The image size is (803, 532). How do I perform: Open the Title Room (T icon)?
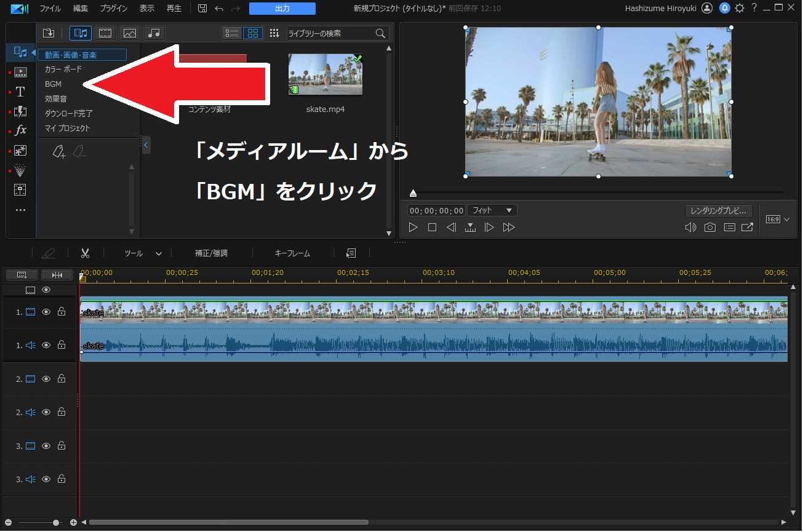point(20,92)
